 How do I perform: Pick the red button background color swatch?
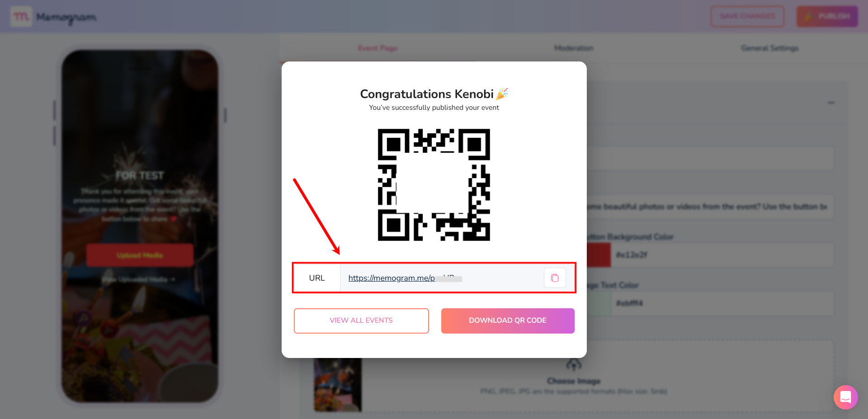[x=599, y=255]
